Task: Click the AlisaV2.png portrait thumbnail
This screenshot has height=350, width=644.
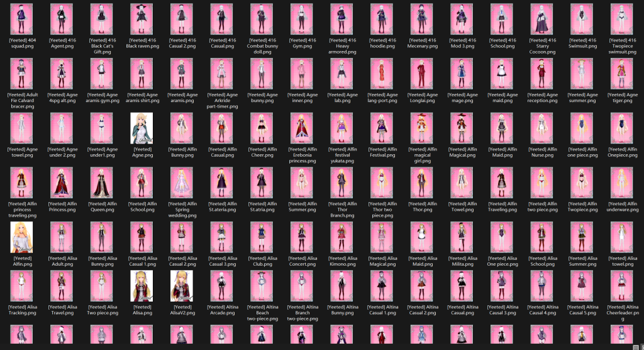Action: [x=182, y=286]
